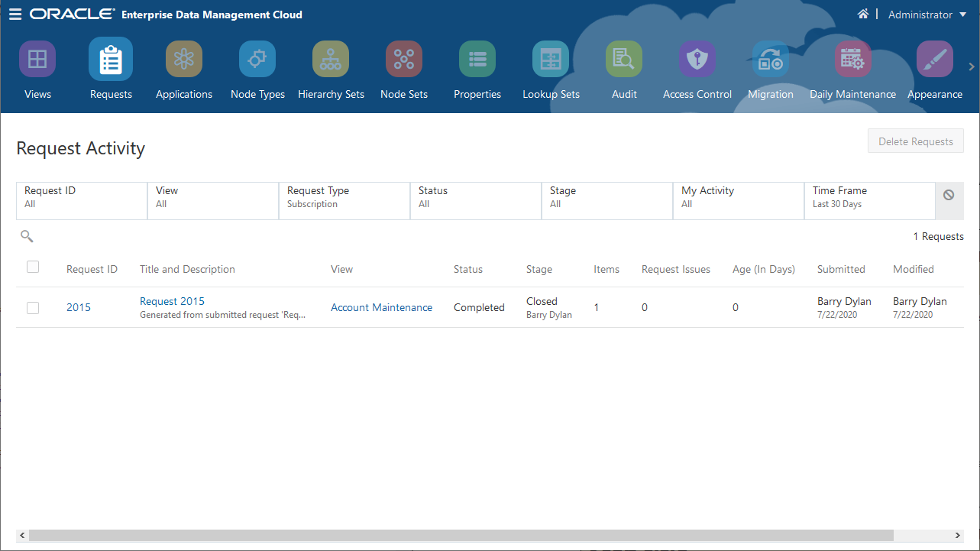Open the Node Types icon

pos(257,60)
